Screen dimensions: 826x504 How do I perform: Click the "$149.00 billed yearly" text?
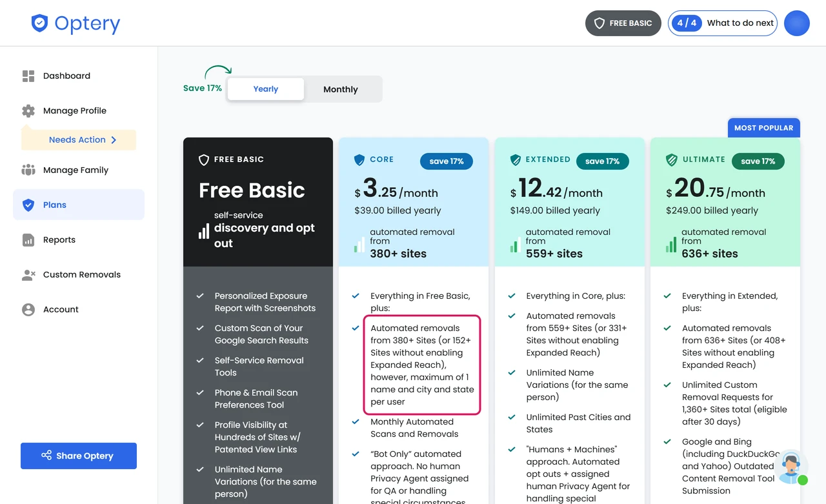[555, 210]
